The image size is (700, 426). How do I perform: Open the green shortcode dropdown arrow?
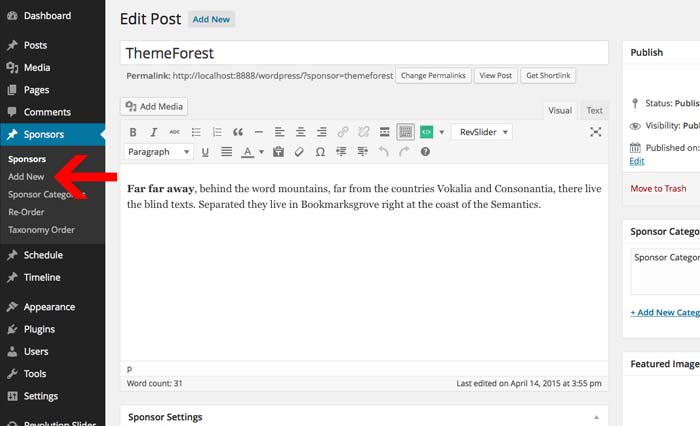point(442,132)
